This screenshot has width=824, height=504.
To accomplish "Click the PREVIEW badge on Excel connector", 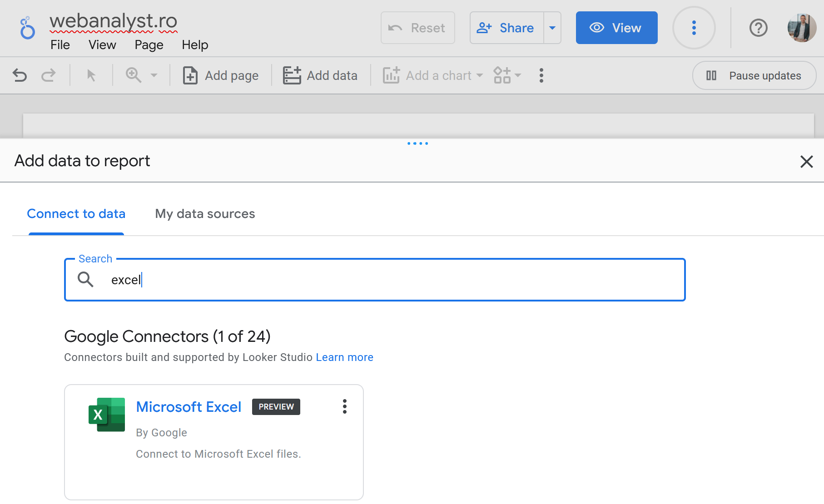I will pyautogui.click(x=276, y=407).
